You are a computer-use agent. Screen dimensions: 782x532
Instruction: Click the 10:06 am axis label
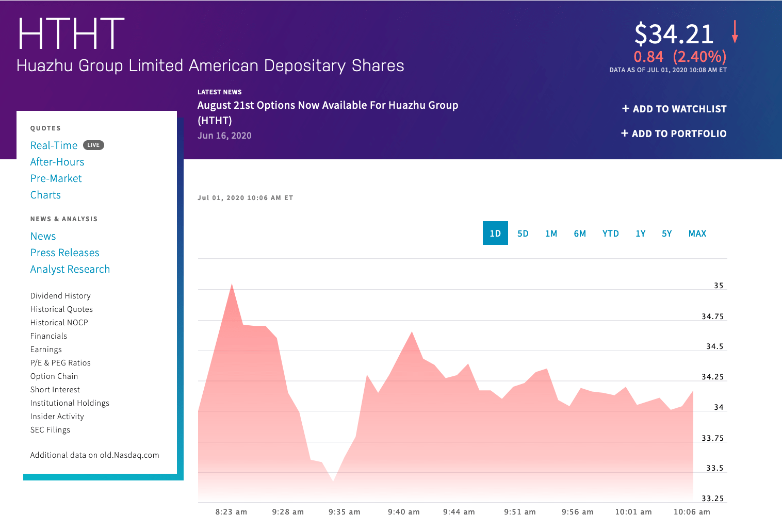[x=692, y=512]
